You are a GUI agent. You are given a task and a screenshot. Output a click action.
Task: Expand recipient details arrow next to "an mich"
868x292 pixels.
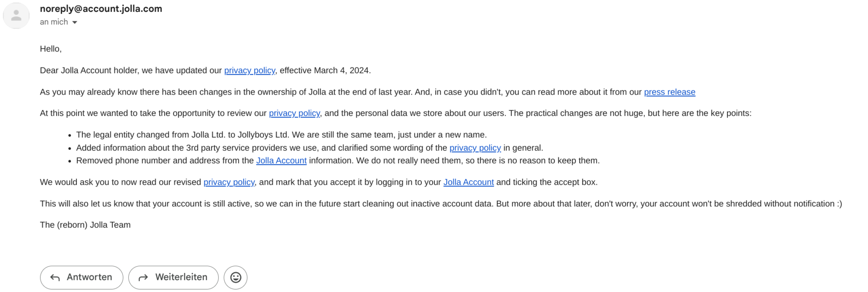pyautogui.click(x=75, y=22)
